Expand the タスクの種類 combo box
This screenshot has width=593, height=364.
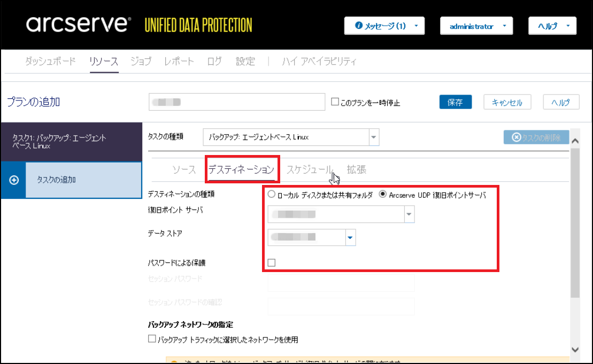coord(374,137)
